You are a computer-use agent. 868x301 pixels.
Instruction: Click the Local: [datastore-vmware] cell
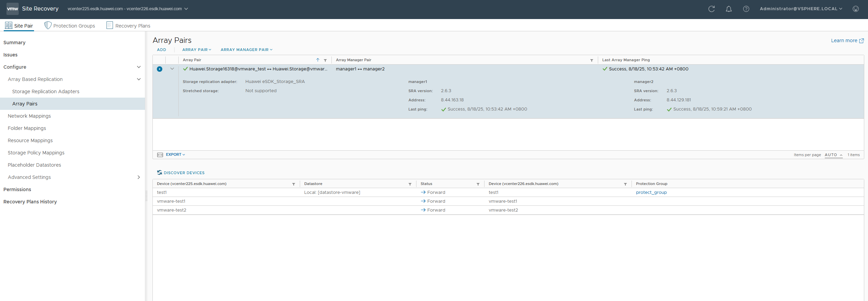(x=332, y=193)
